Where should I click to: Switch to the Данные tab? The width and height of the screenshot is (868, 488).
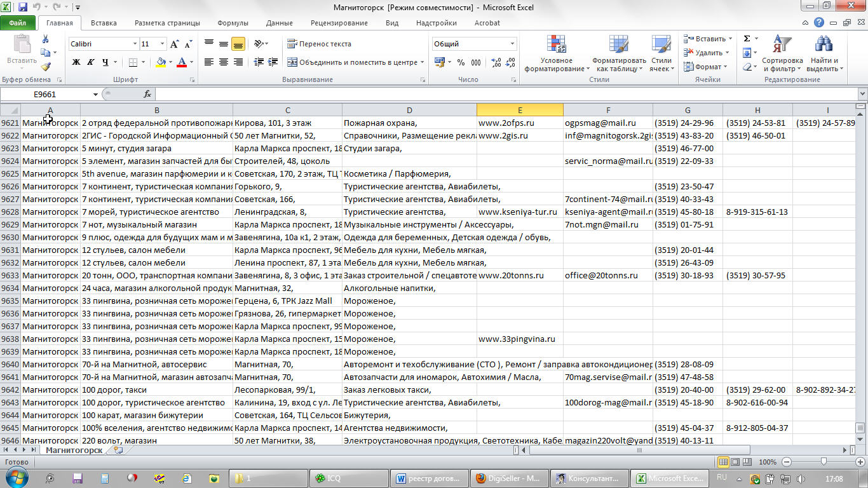280,23
